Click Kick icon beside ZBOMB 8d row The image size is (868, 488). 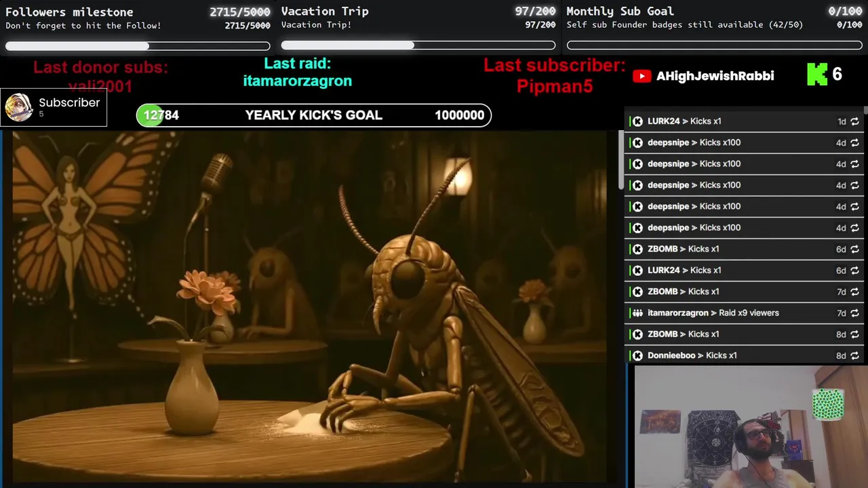[x=637, y=334]
